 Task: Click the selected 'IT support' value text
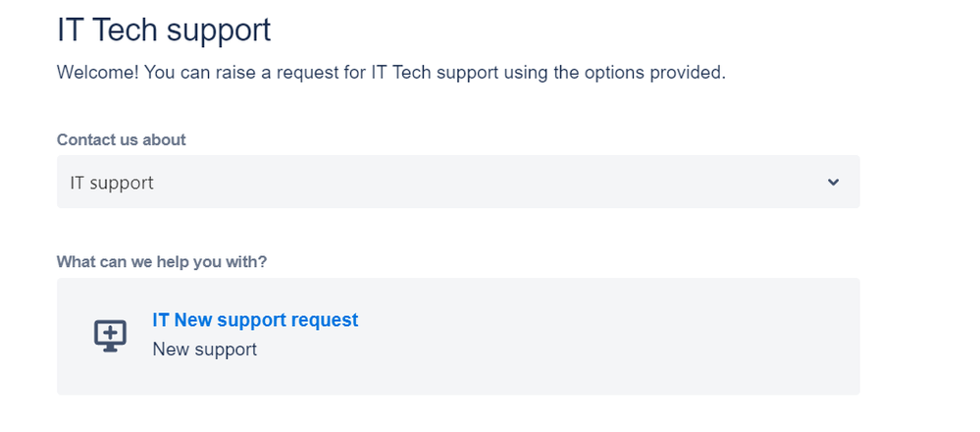112,183
